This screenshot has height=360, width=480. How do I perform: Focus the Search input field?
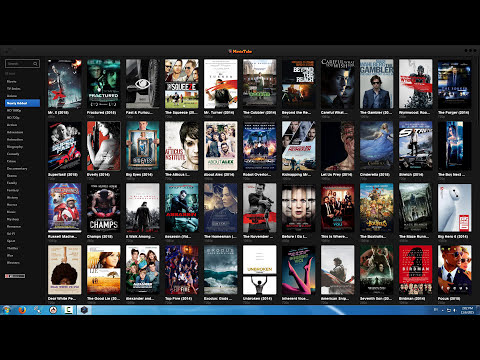pos(22,64)
